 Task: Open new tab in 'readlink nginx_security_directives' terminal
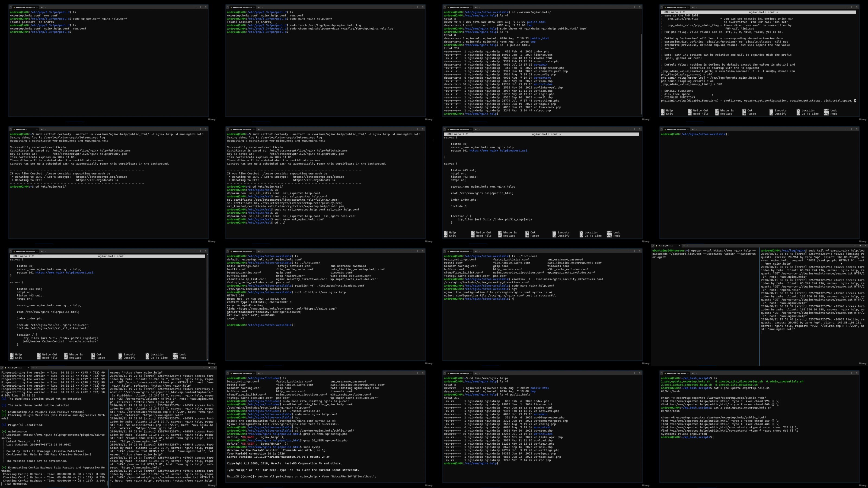point(476,251)
